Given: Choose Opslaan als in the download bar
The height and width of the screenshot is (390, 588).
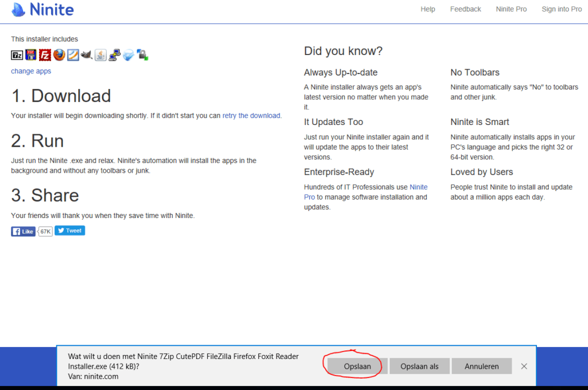Looking at the screenshot, I should pos(419,366).
